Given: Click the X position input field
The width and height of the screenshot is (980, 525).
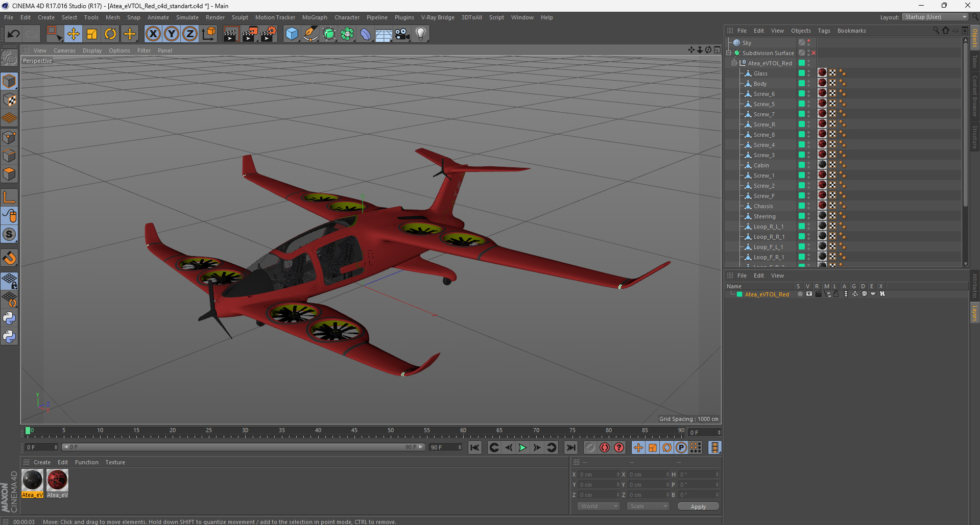Looking at the screenshot, I should click(599, 474).
